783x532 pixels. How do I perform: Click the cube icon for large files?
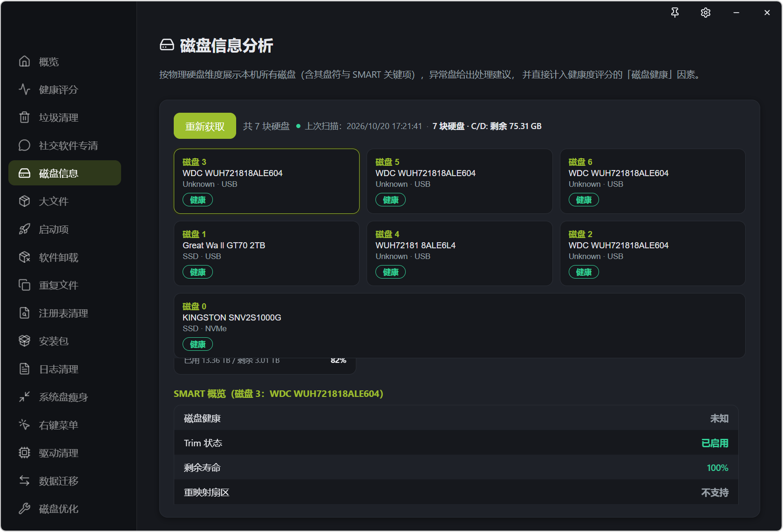(x=24, y=201)
